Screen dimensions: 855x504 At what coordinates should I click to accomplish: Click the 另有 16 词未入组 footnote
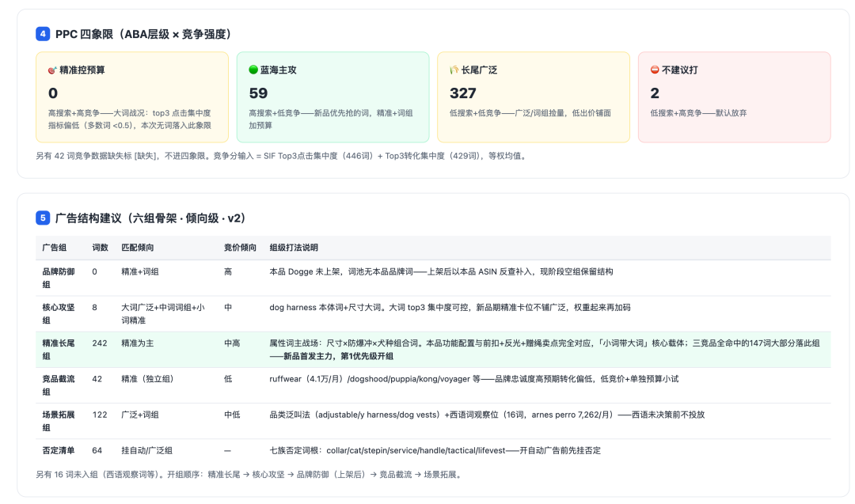point(249,475)
